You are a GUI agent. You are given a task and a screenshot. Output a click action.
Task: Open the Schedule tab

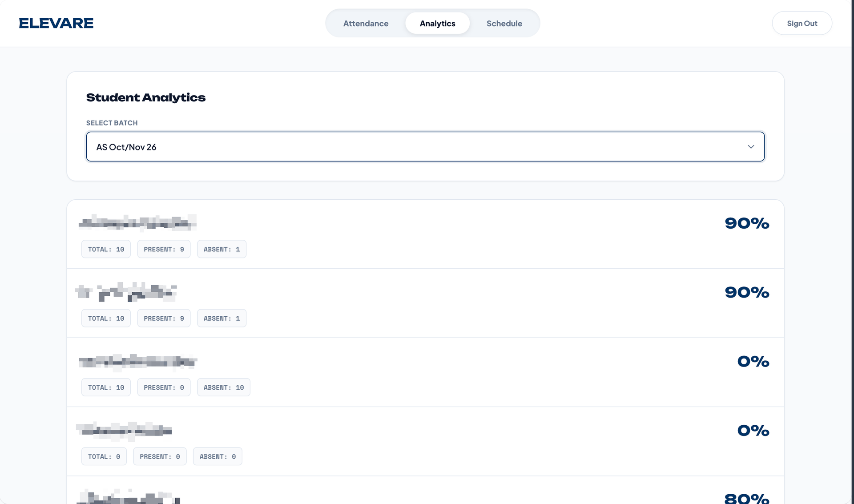coord(504,23)
